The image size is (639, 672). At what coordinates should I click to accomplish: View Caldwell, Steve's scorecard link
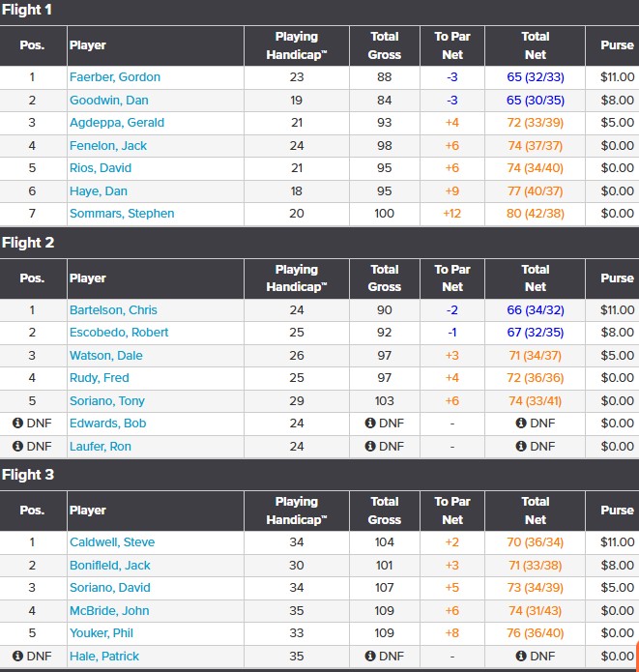112,542
